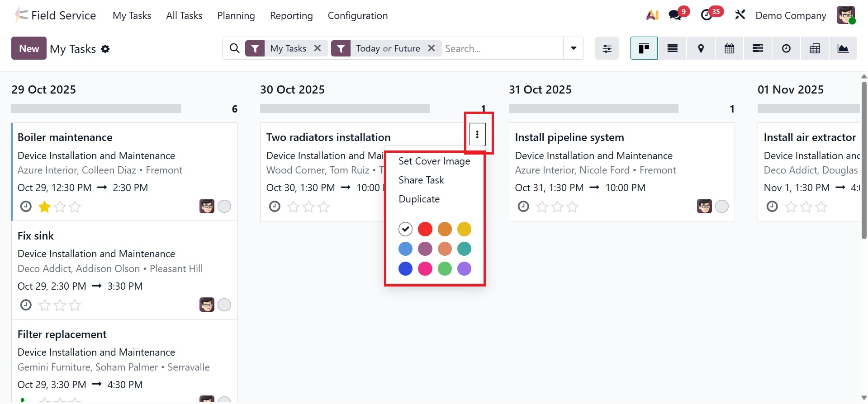Image resolution: width=868 pixels, height=404 pixels.
Task: Toggle first priority star on Fix sink
Action: tap(45, 305)
